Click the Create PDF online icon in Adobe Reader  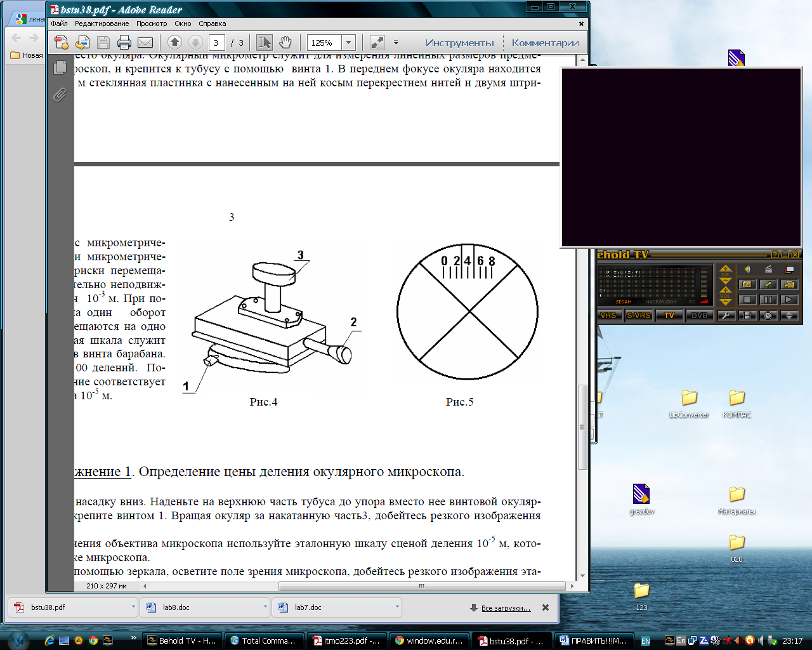pyautogui.click(x=62, y=43)
